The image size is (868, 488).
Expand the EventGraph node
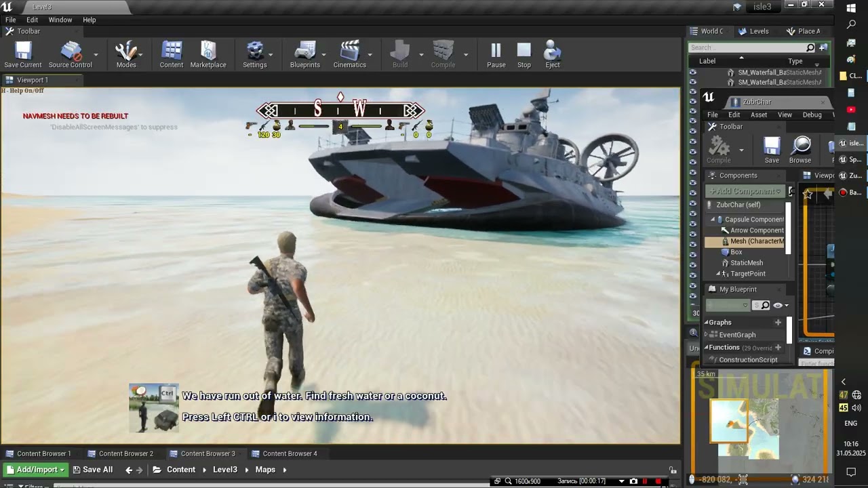[706, 335]
